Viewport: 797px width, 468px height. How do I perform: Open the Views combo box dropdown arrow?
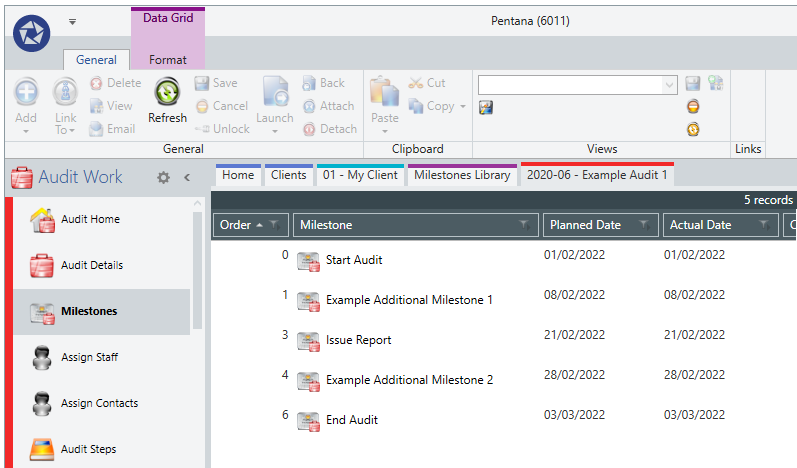tap(669, 85)
